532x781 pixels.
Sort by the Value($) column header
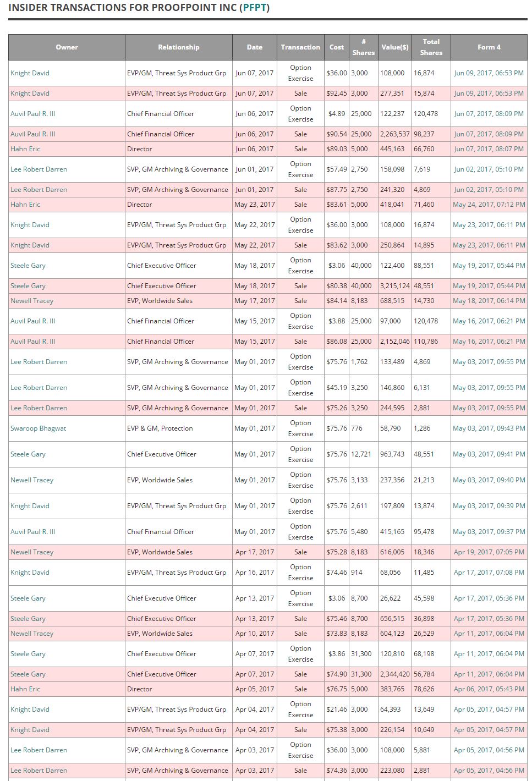coord(394,47)
